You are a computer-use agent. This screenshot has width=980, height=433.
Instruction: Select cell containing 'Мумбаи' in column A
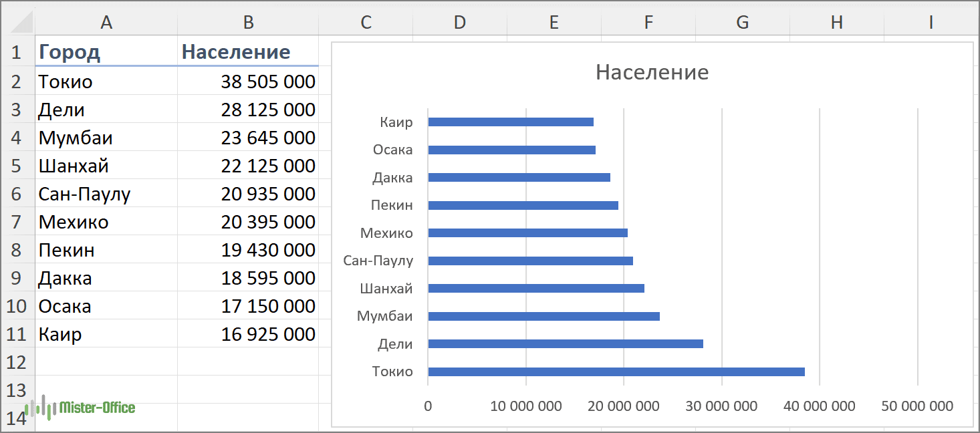point(106,137)
